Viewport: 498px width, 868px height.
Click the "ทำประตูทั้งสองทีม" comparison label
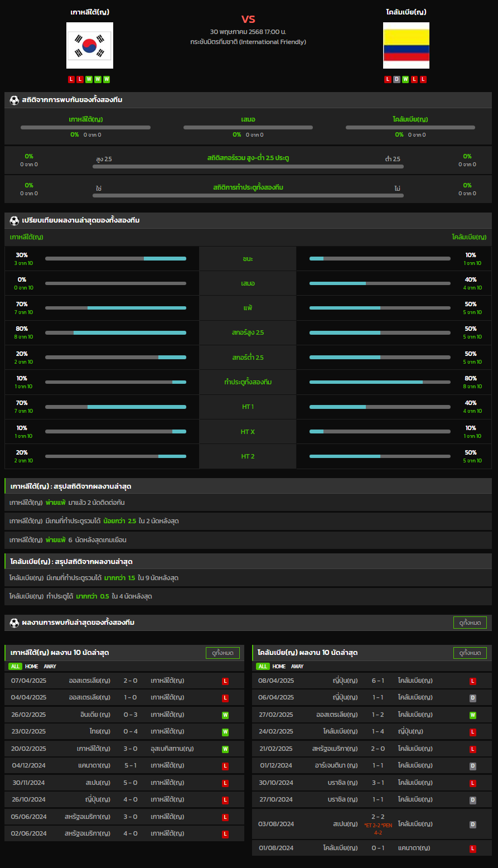[x=248, y=382]
